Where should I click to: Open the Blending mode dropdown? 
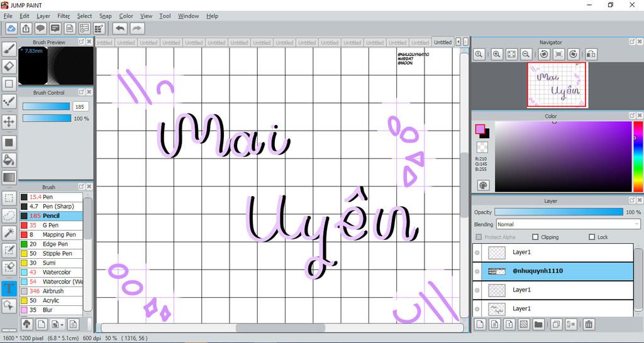(x=568, y=224)
